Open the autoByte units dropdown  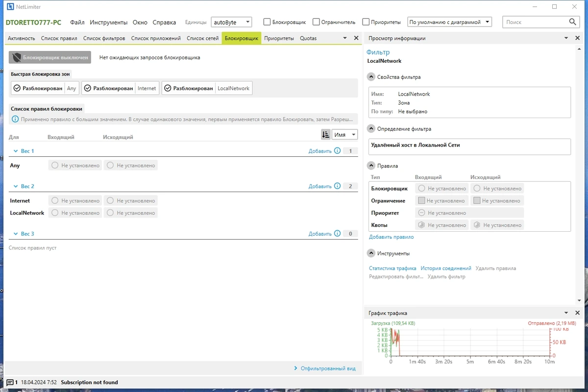tap(231, 22)
